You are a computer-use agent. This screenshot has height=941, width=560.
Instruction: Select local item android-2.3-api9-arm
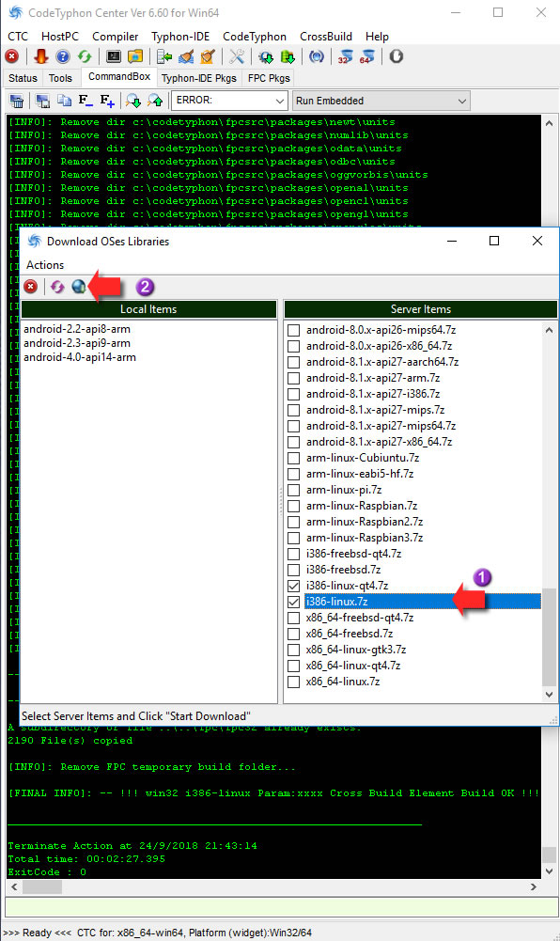tap(77, 343)
